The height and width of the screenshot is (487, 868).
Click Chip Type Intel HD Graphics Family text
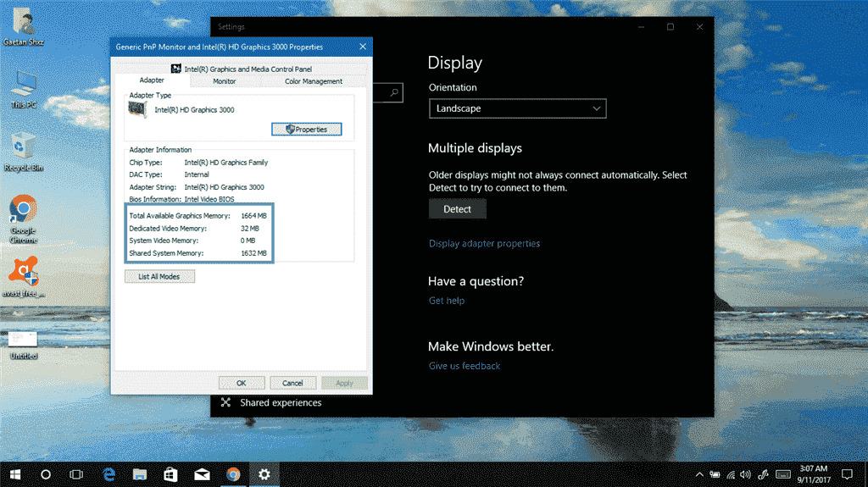click(x=225, y=162)
